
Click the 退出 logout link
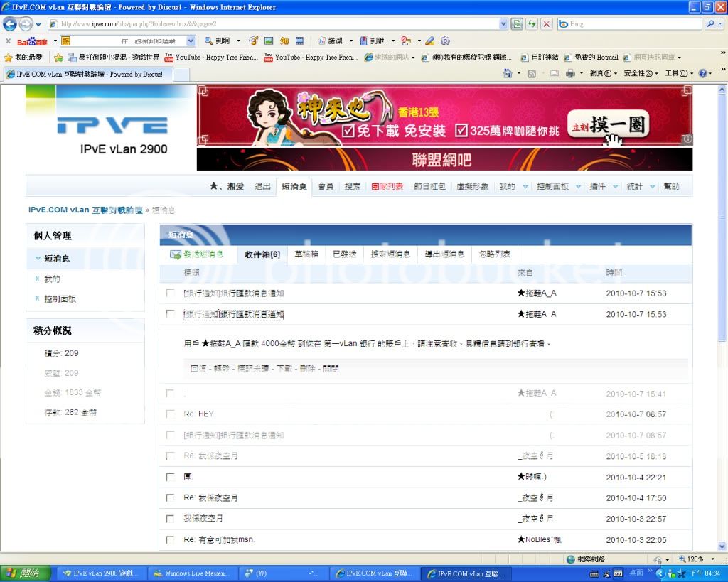262,186
